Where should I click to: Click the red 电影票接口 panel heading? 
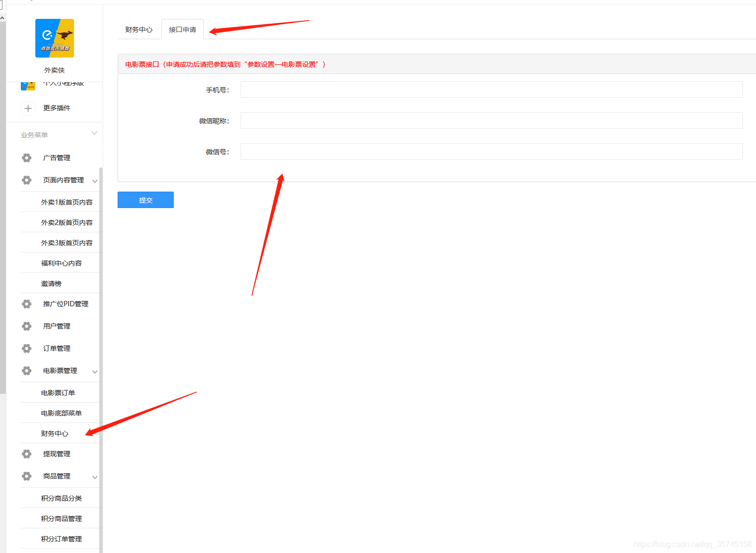coord(226,64)
